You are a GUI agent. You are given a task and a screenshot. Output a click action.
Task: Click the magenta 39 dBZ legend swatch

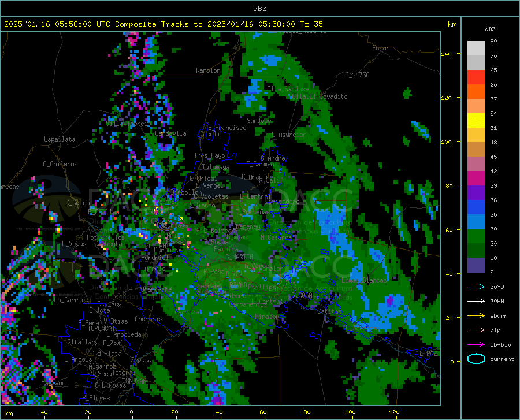click(x=476, y=179)
